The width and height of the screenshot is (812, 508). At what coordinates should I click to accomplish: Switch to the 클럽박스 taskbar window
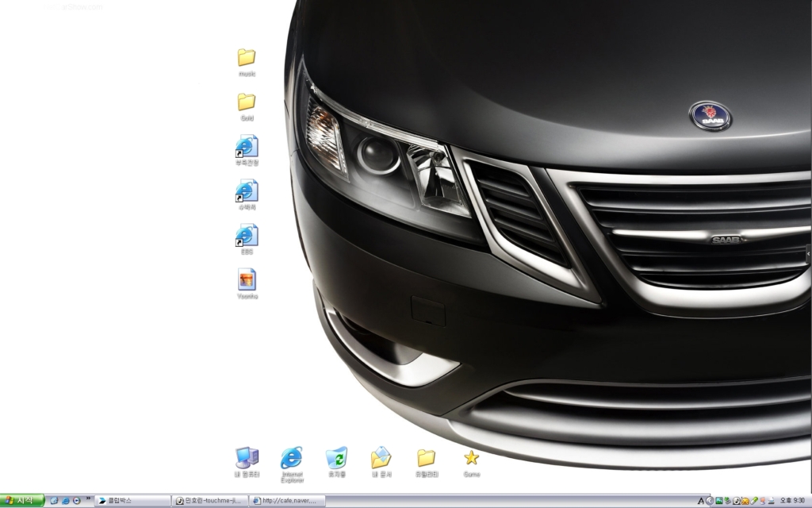pyautogui.click(x=133, y=501)
